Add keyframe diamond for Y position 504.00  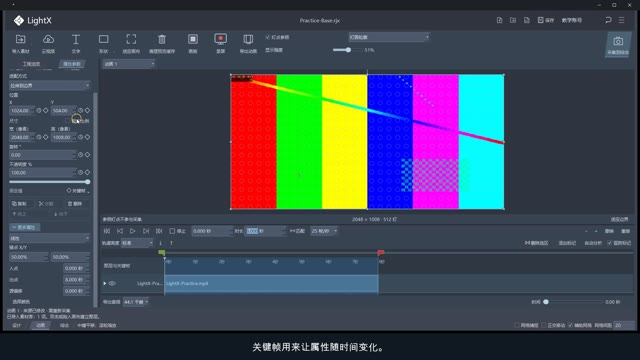coord(87,110)
